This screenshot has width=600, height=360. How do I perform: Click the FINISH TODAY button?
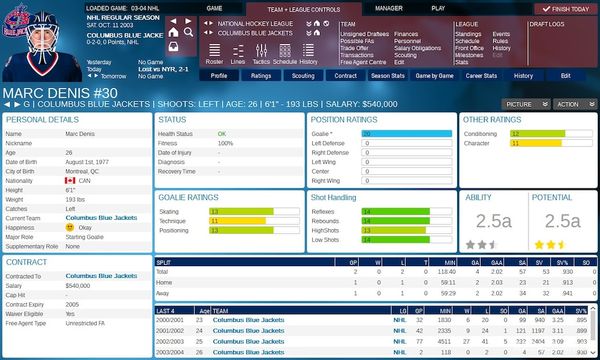(566, 9)
